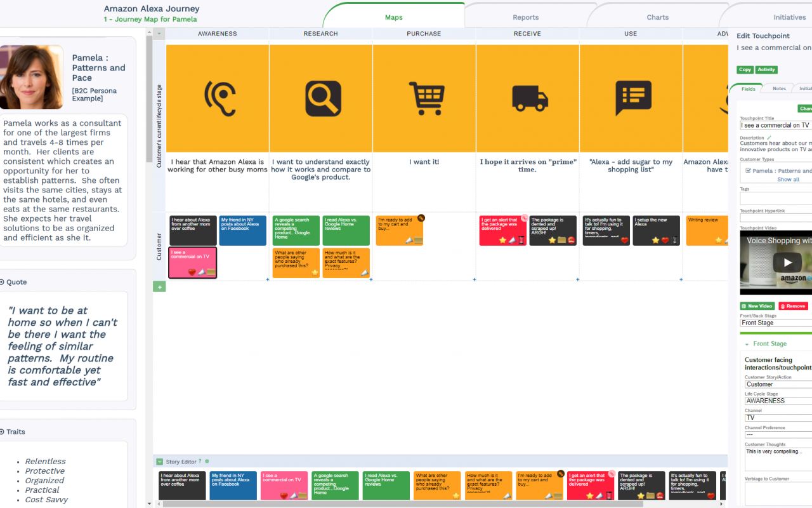Switch to the Initiatives tab
The image size is (812, 508).
[790, 17]
